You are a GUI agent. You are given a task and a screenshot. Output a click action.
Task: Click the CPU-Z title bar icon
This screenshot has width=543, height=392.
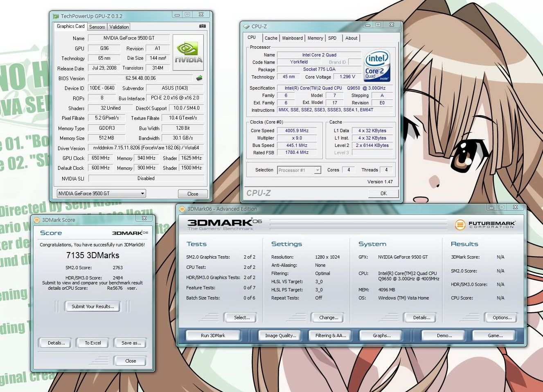click(246, 26)
